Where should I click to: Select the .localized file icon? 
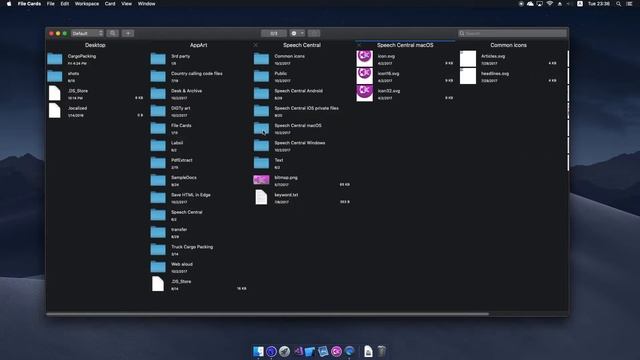[x=55, y=111]
